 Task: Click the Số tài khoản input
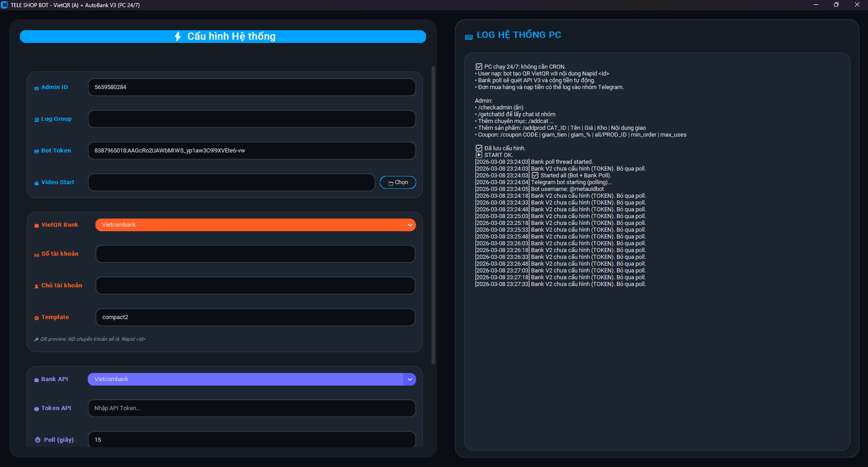coord(255,254)
